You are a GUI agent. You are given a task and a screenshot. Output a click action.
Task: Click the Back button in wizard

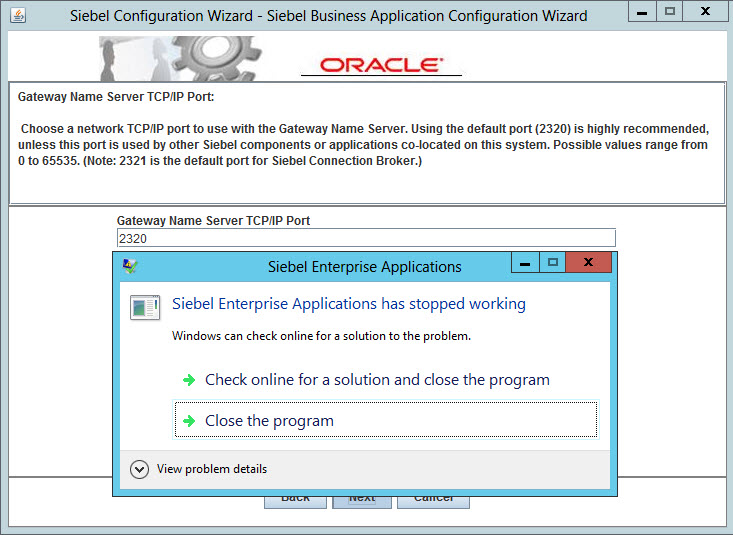tap(295, 501)
